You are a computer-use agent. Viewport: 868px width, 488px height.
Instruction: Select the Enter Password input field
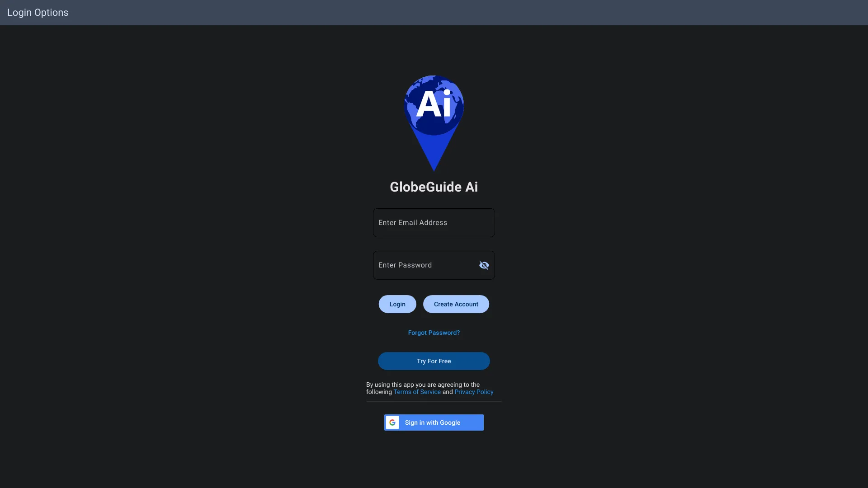click(x=434, y=265)
